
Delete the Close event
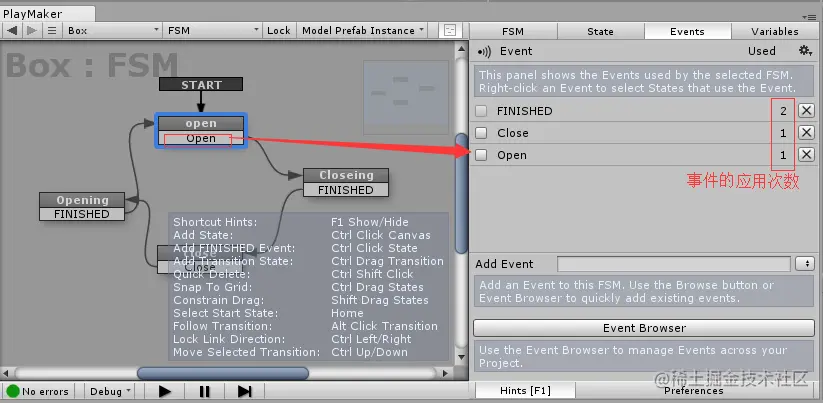(x=806, y=133)
